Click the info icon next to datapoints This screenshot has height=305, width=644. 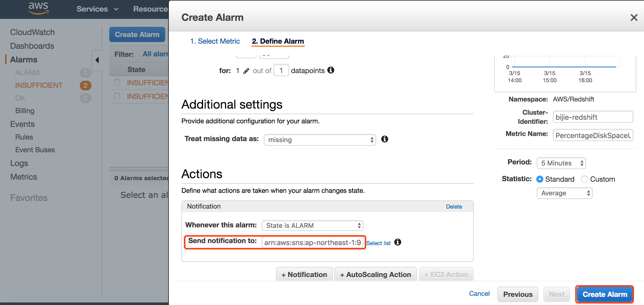(331, 70)
